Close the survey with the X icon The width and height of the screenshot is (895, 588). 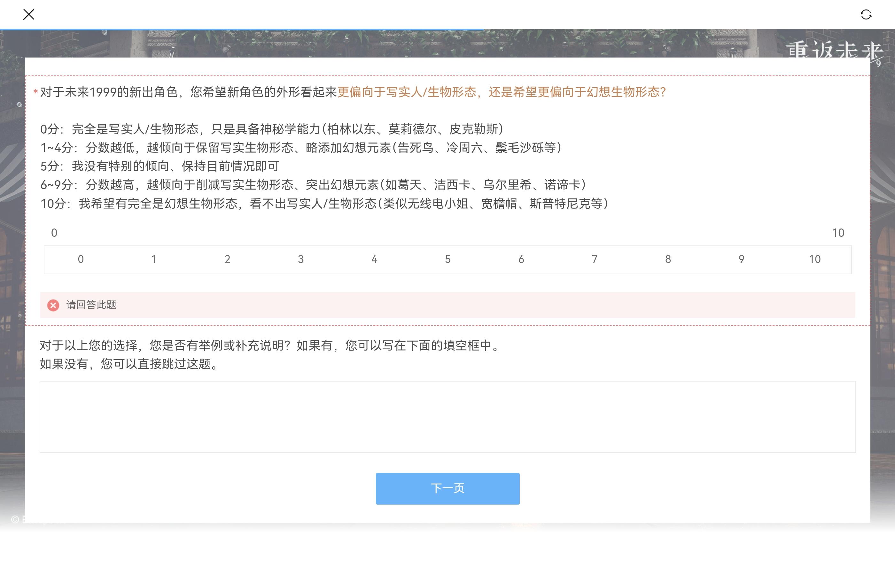(28, 15)
